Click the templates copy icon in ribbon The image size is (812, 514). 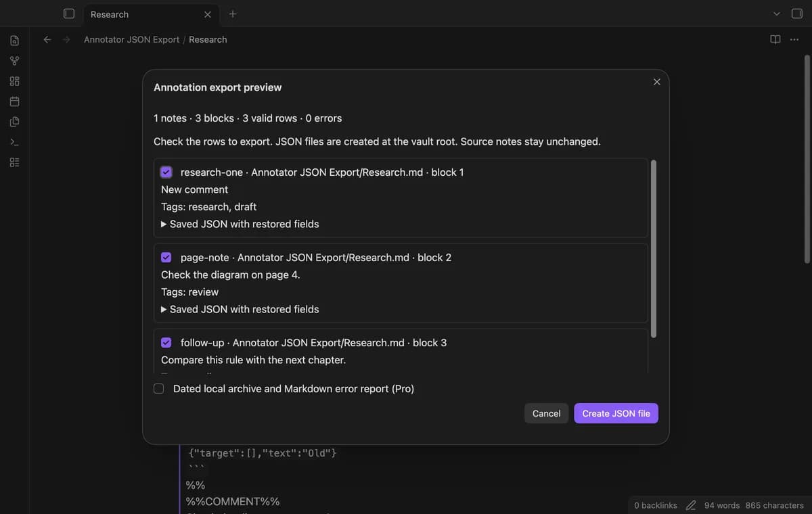click(x=14, y=122)
